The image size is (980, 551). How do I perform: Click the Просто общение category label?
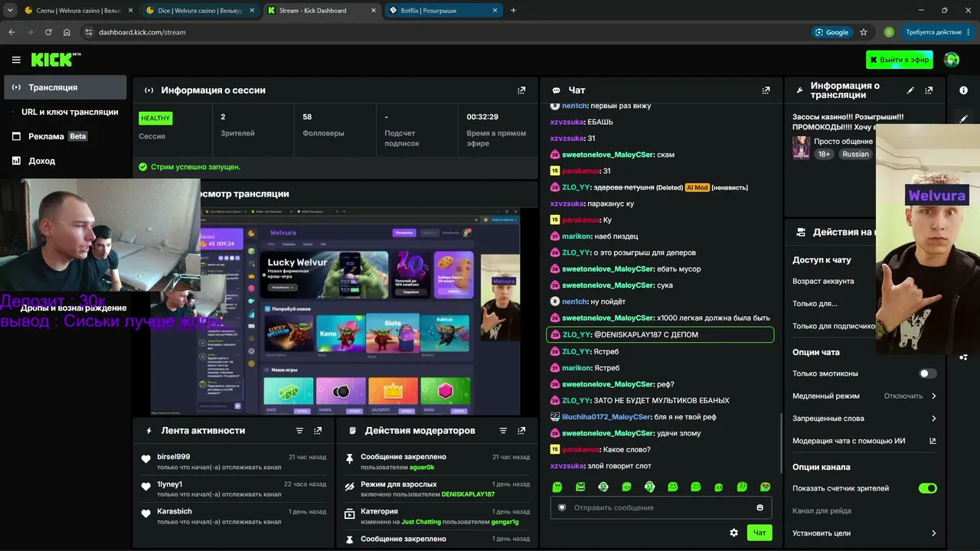843,142
